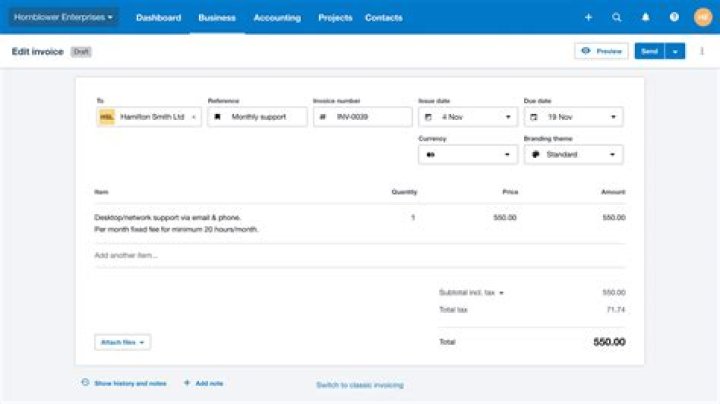Open user profile avatar menu
The image size is (720, 404).
pyautogui.click(x=703, y=17)
